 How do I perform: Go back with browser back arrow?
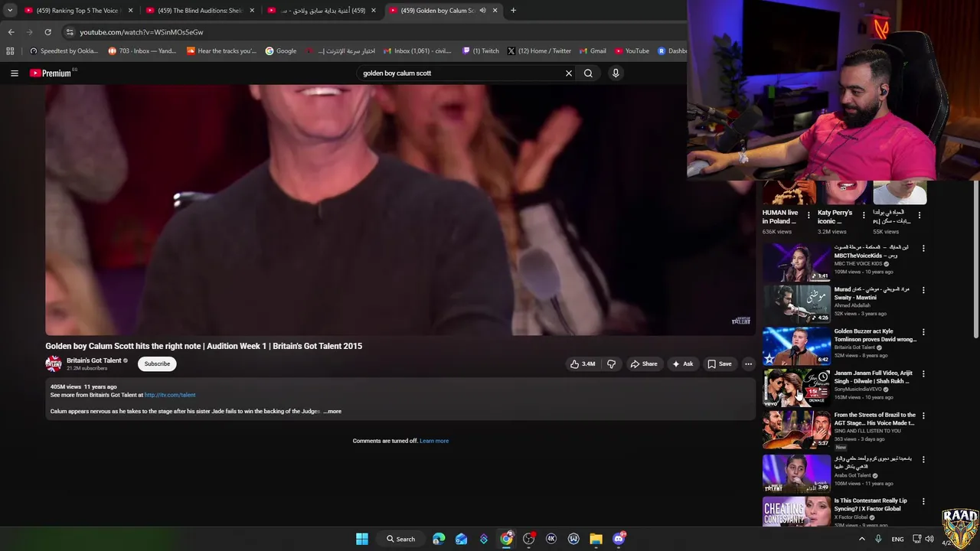click(11, 32)
